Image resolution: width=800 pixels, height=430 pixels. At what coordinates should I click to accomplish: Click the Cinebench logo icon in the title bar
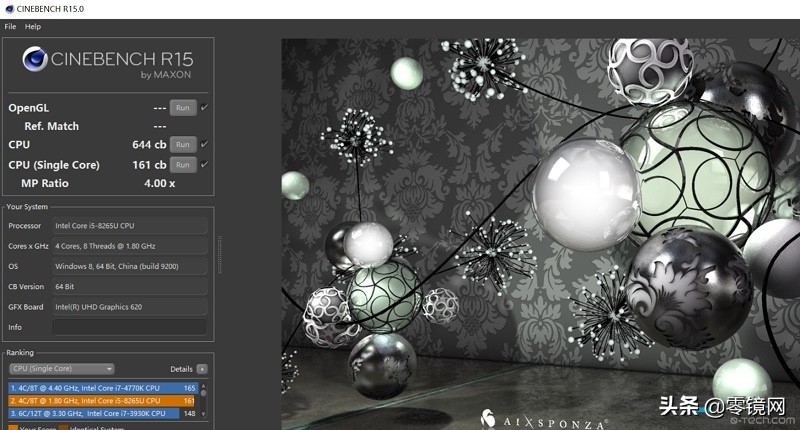pos(8,9)
